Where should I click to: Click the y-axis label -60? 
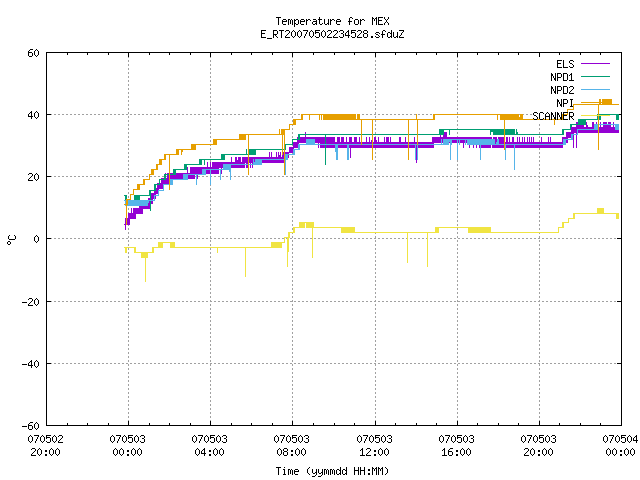[x=31, y=426]
